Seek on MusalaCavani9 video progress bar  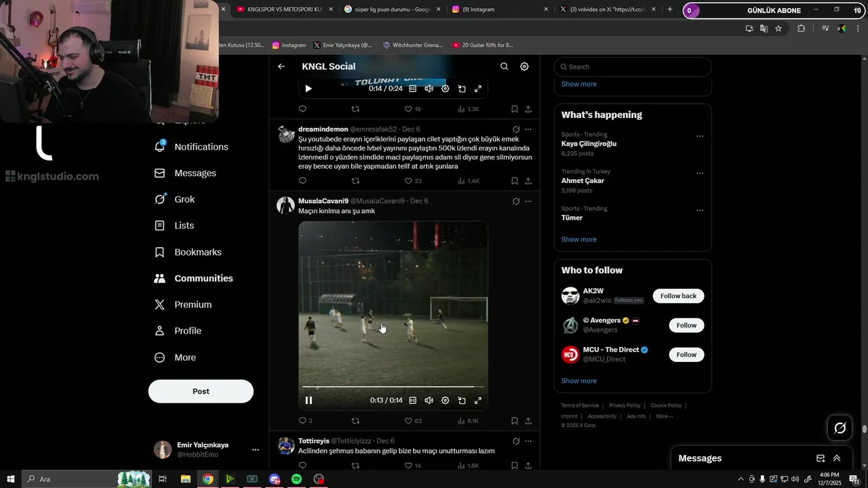coord(393,387)
